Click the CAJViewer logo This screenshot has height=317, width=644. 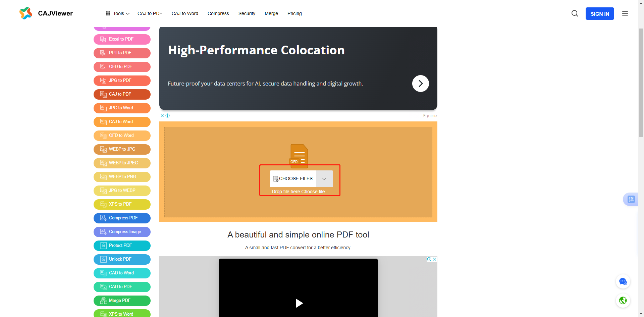point(46,13)
